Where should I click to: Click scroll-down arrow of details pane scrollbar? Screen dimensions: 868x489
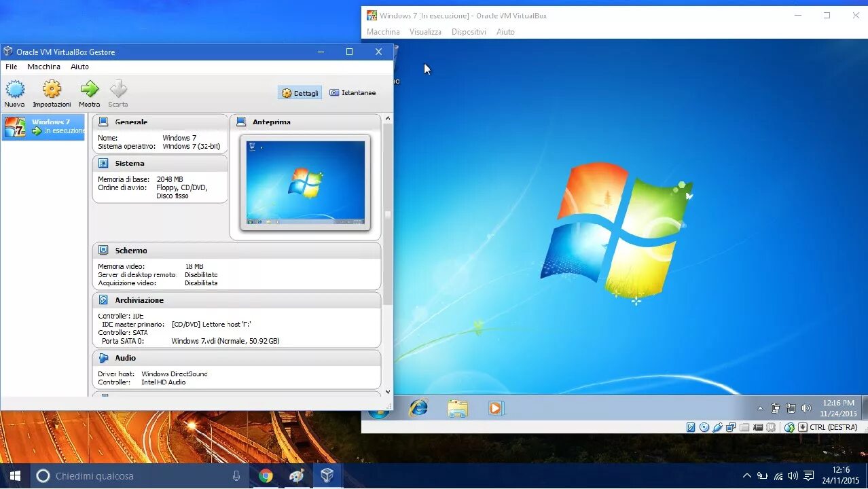pyautogui.click(x=388, y=391)
